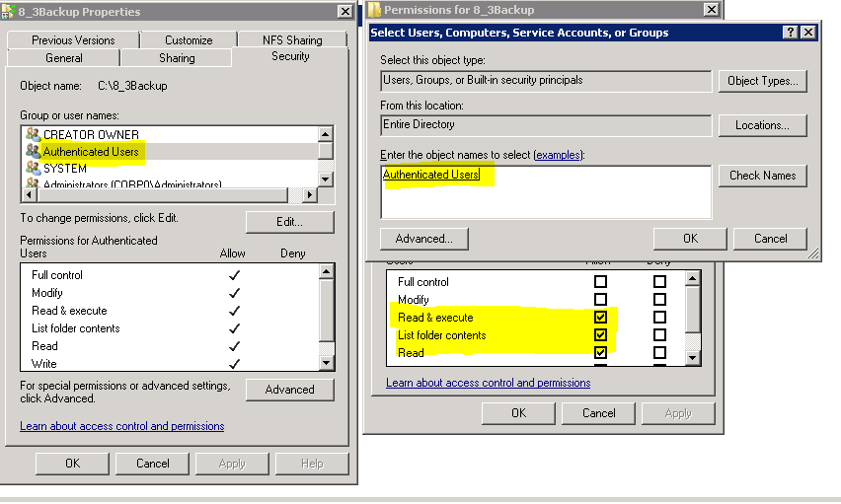Check Allow checkbox for Modify
841x504 pixels.
coord(600,300)
